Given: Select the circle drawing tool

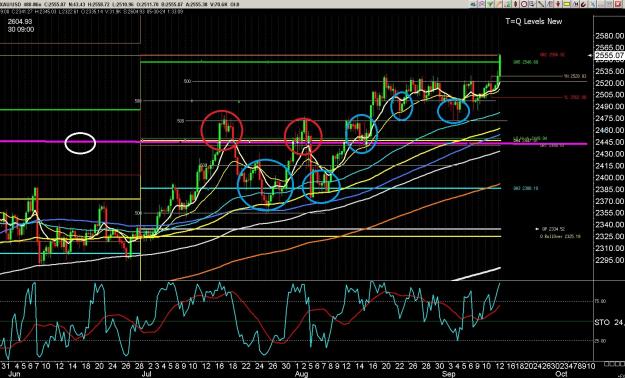Looking at the screenshot, I should tap(524, 4).
